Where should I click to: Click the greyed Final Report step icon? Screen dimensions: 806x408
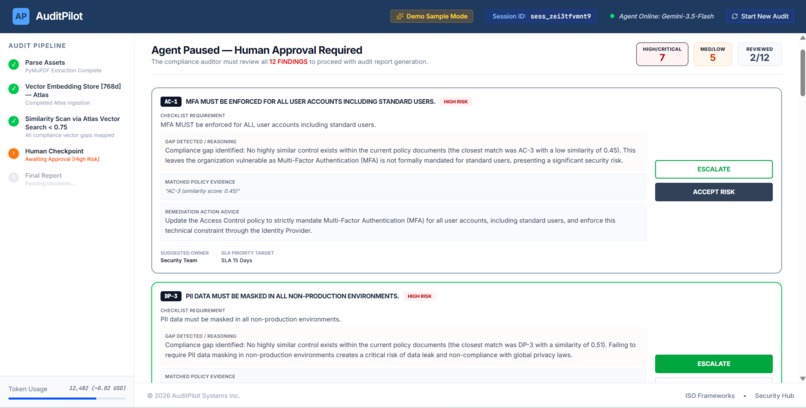coord(13,178)
